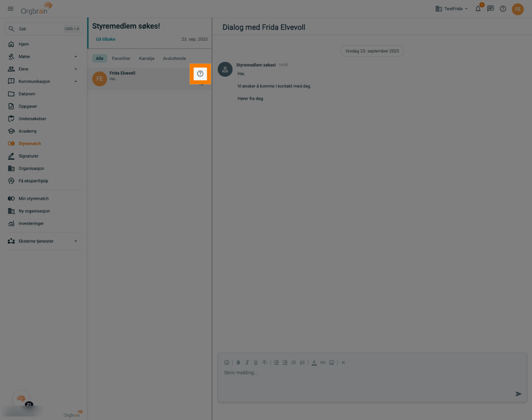Insert an image in the message
This screenshot has width=532, height=420.
[x=331, y=362]
